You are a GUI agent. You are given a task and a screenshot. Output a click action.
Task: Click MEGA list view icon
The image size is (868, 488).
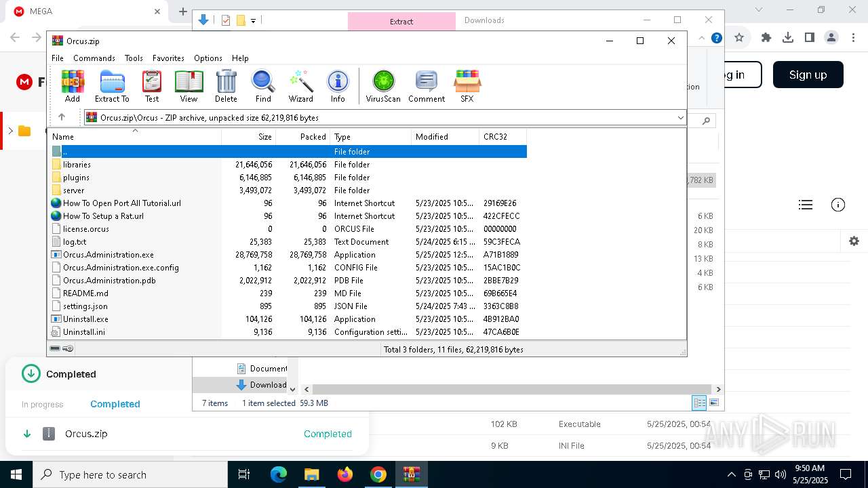[x=806, y=205]
